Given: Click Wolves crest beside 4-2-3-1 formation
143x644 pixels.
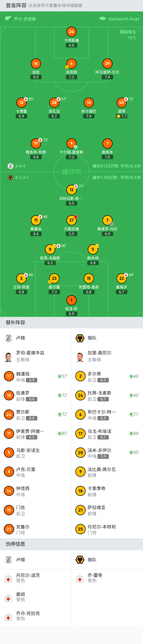Looking at the screenshot, I should (x=11, y=178).
